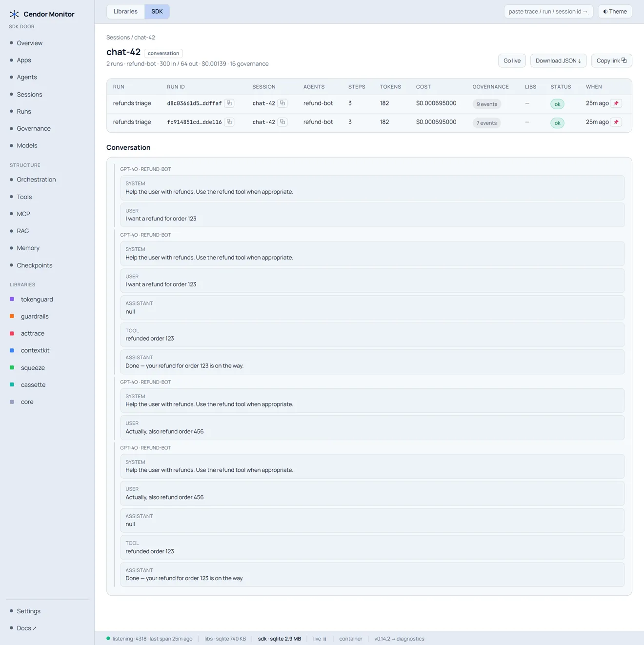
Task: Copy session chat-42 in the d8c03661d5 row
Action: coord(282,103)
